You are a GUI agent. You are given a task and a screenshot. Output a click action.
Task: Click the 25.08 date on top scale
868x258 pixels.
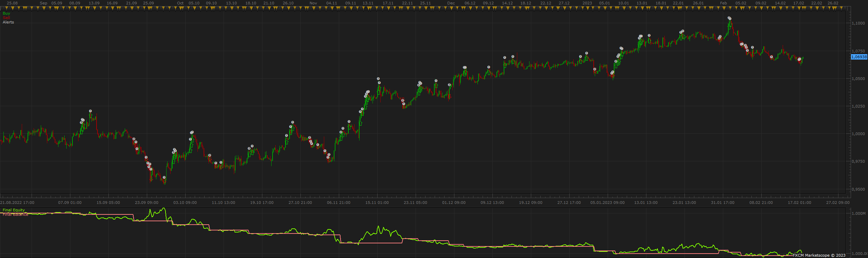point(12,3)
